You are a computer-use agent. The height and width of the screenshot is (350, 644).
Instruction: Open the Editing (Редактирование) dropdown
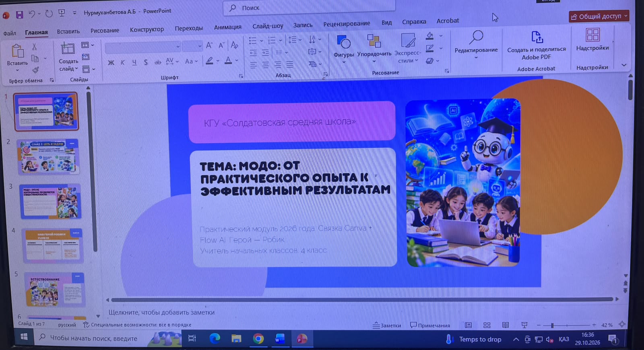click(476, 45)
